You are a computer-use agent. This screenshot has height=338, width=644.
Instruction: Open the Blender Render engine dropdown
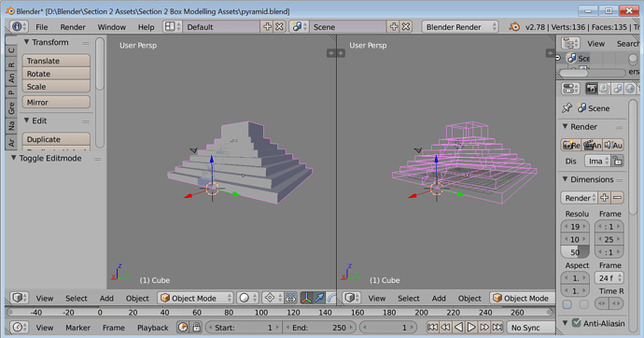[x=460, y=27]
